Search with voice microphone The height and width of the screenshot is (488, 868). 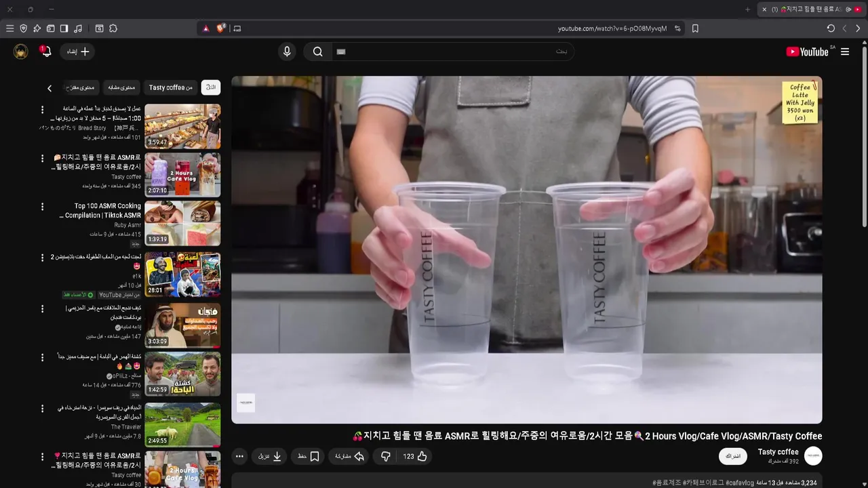(x=287, y=52)
